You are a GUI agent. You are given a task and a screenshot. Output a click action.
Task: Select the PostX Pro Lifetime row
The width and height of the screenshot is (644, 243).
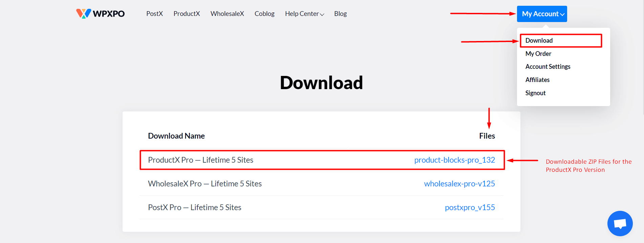322,207
